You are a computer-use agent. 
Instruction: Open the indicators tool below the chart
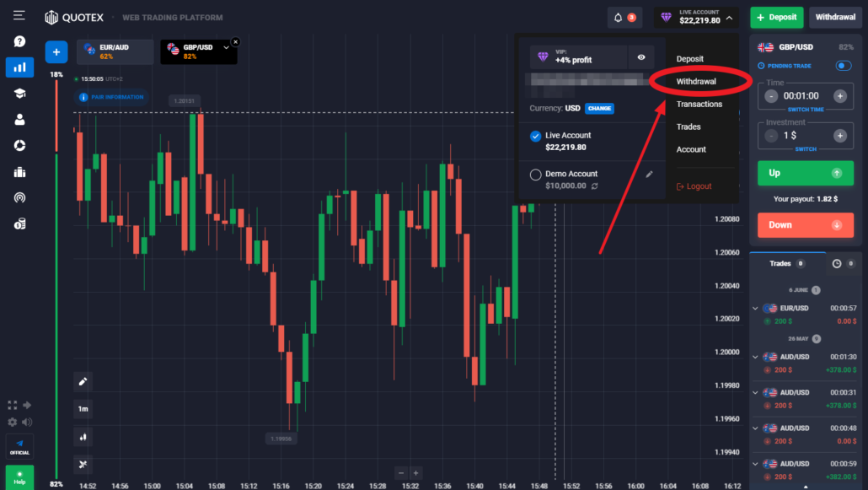pyautogui.click(x=82, y=465)
